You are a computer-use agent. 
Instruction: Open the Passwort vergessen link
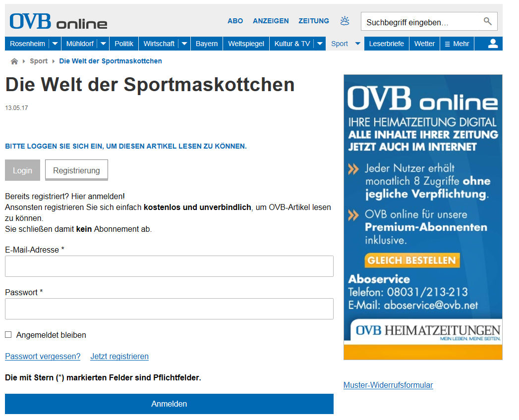pyautogui.click(x=42, y=356)
